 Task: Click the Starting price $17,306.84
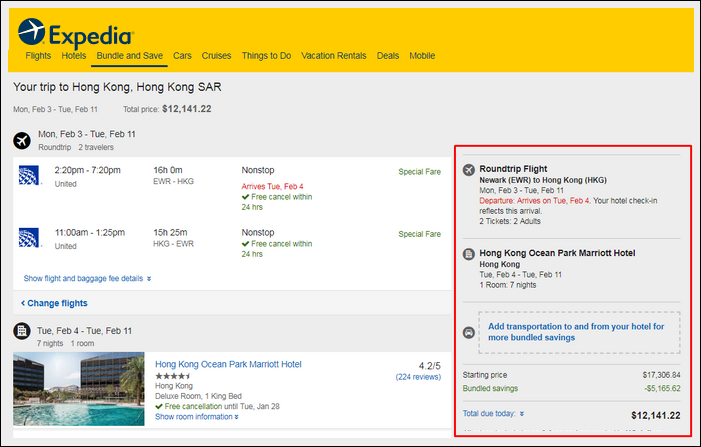coord(662,375)
